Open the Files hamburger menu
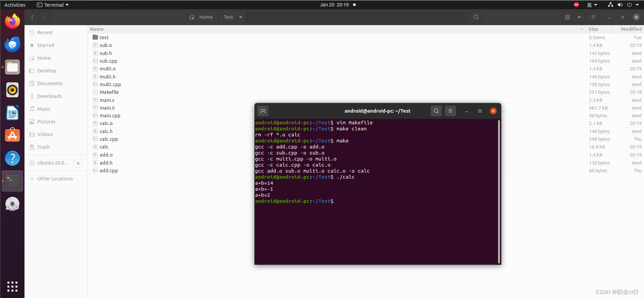 pyautogui.click(x=593, y=17)
